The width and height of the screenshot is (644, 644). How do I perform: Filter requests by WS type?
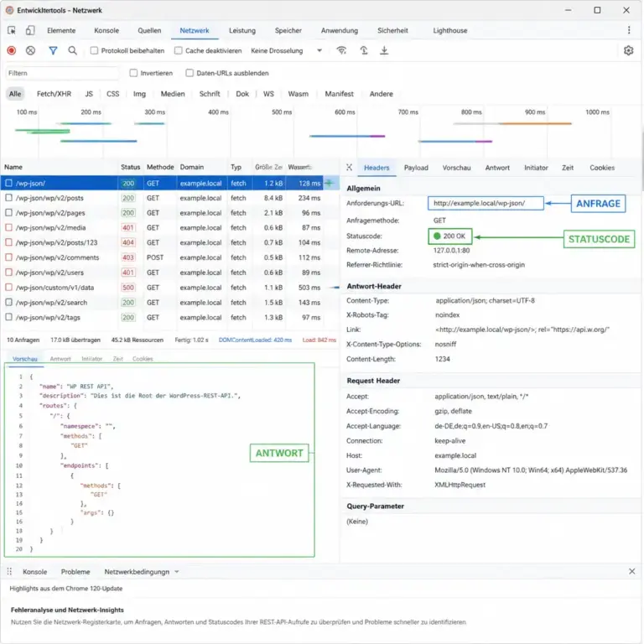(x=268, y=94)
